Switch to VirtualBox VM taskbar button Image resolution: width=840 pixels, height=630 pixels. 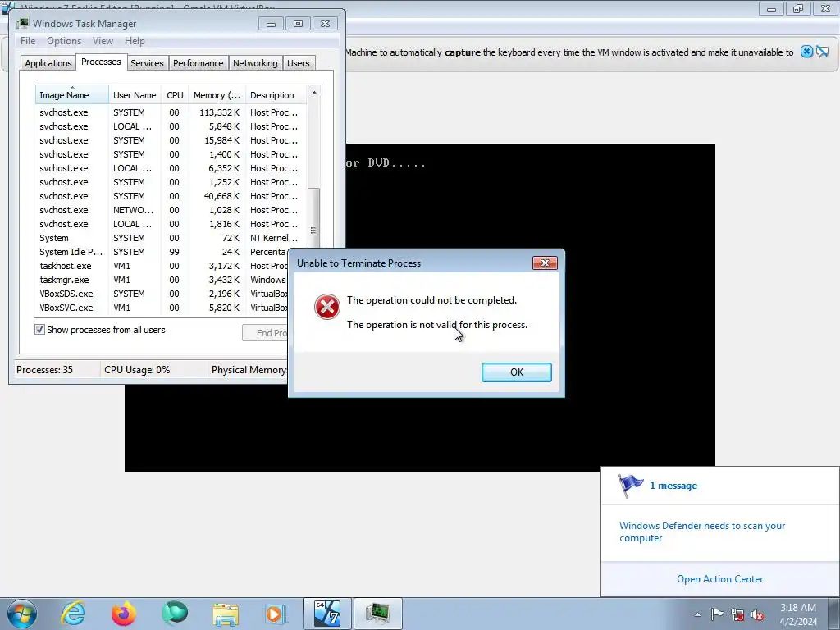pos(327,614)
